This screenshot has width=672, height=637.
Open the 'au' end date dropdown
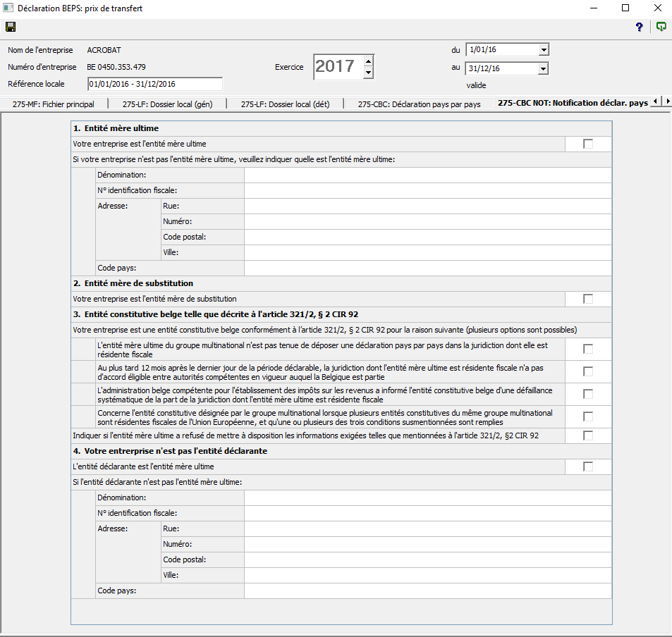(x=543, y=68)
